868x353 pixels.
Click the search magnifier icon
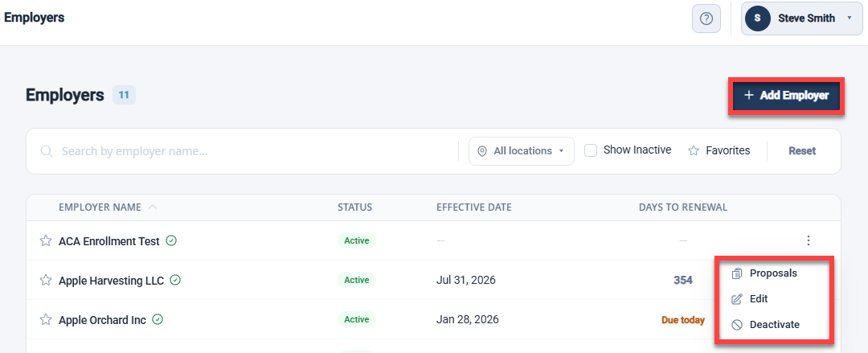point(47,151)
